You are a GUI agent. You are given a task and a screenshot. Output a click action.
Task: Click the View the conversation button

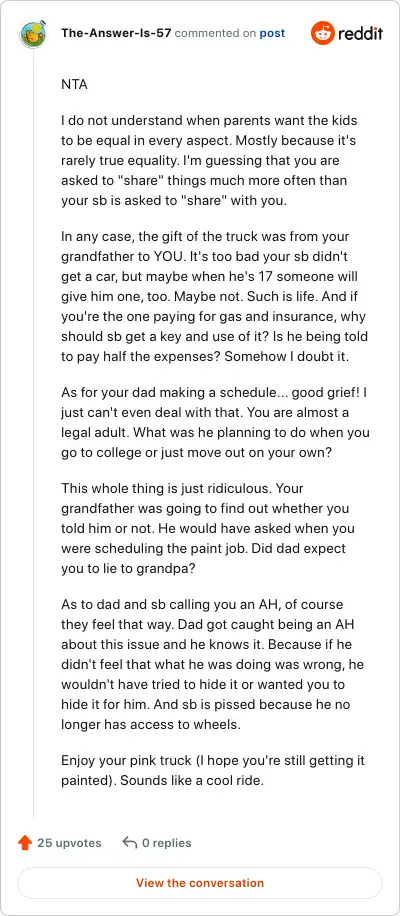pyautogui.click(x=200, y=883)
